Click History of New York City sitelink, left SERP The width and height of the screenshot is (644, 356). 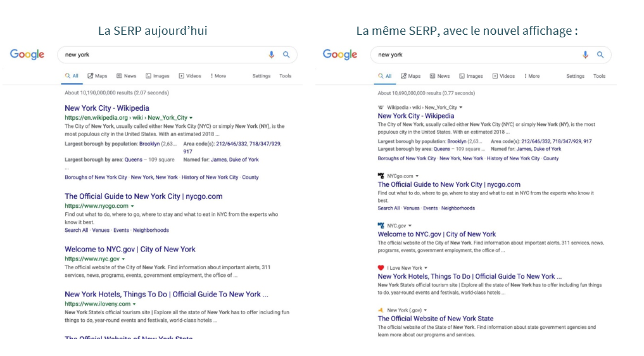pos(210,177)
